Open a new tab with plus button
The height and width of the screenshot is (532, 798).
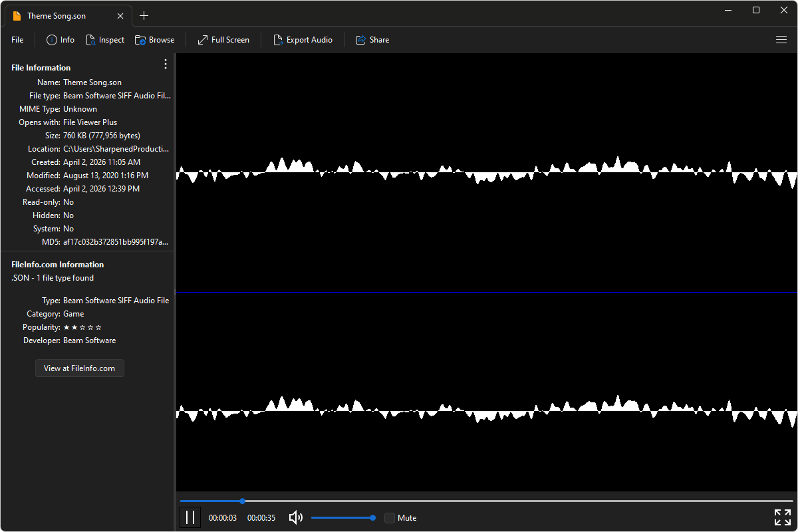click(144, 15)
